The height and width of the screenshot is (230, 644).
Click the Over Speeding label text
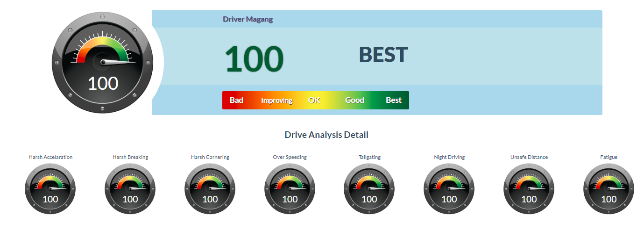pos(290,157)
